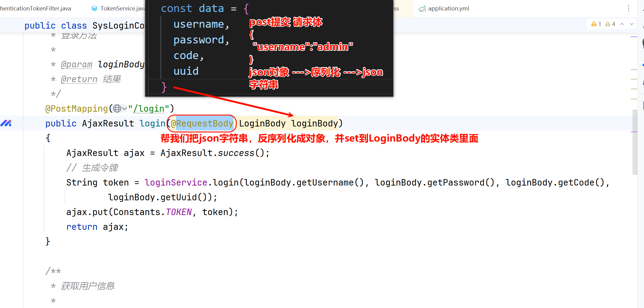Click the blue class icon on TokenService.java tab

94,9
